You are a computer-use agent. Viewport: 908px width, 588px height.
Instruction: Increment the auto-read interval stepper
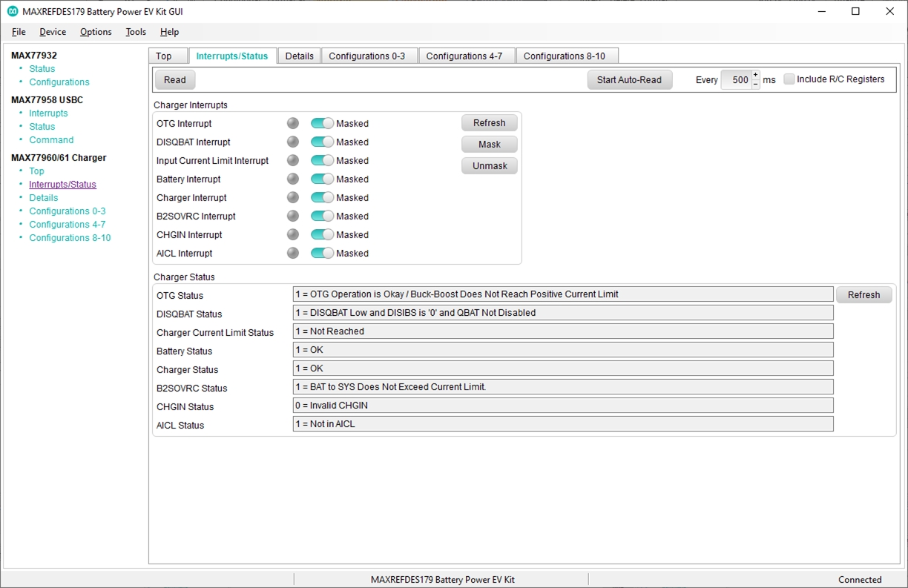click(756, 75)
